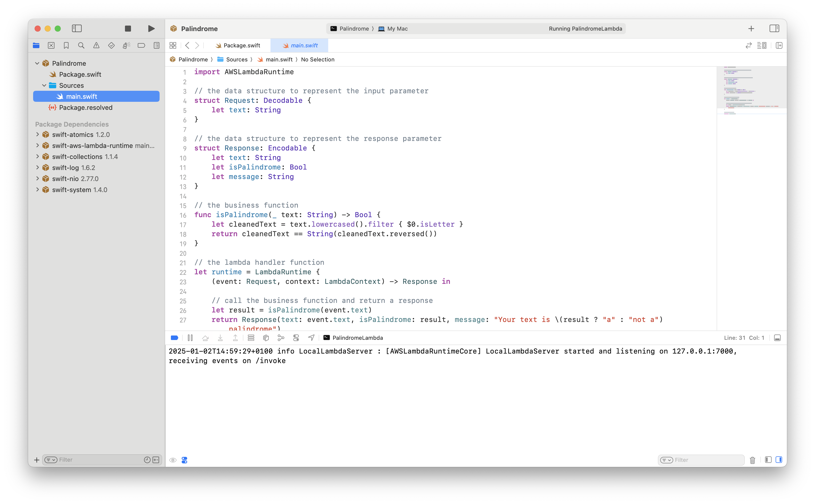Click the Run play button
Image resolution: width=815 pixels, height=504 pixels.
(151, 29)
